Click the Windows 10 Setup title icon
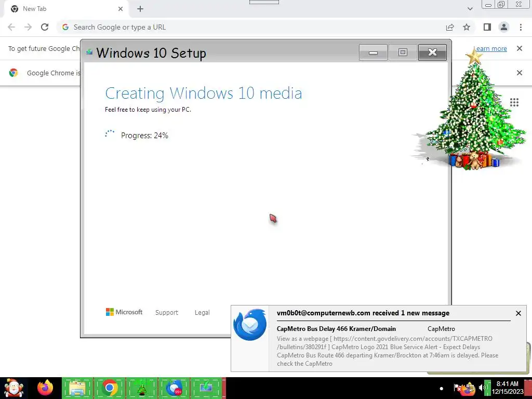532x399 pixels. (89, 52)
